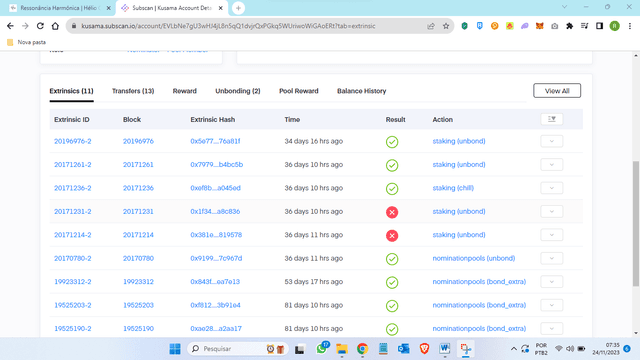Open nominationpools (unbond) action link
Viewport: 640px width, 360px height.
point(474,258)
